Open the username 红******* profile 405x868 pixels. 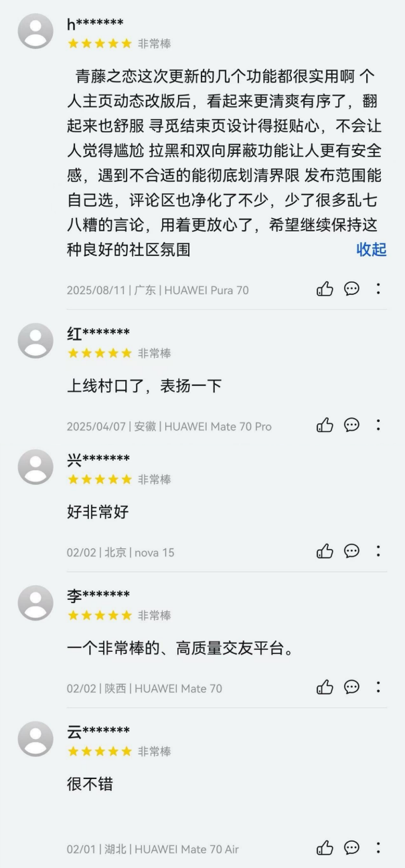pyautogui.click(x=98, y=334)
